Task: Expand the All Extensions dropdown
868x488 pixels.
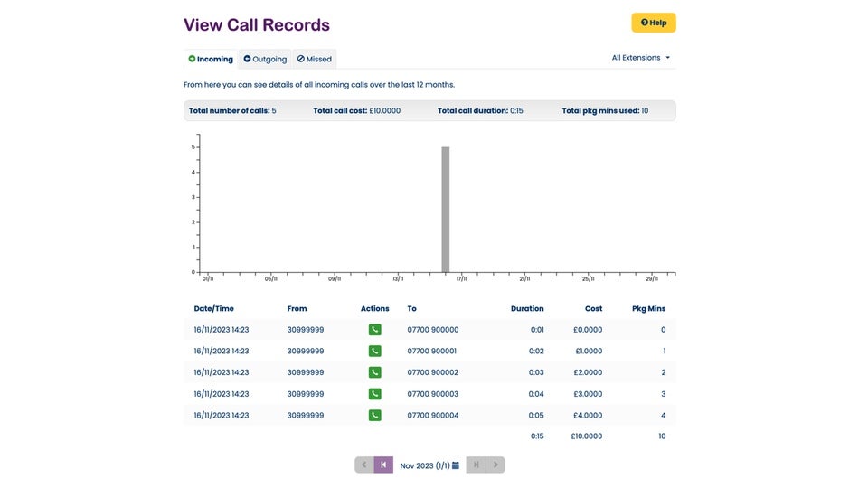Action: pyautogui.click(x=641, y=58)
